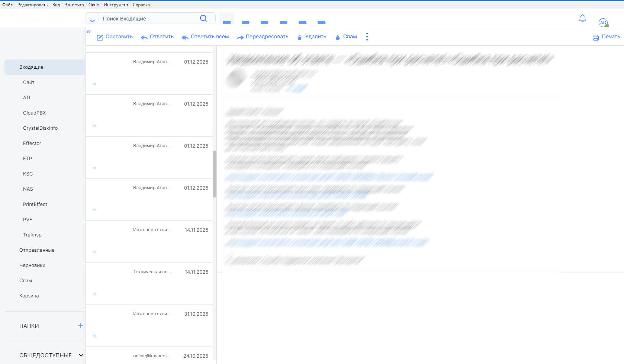Click the Print (Печать) printer icon
The height and width of the screenshot is (364, 624).
coord(595,38)
